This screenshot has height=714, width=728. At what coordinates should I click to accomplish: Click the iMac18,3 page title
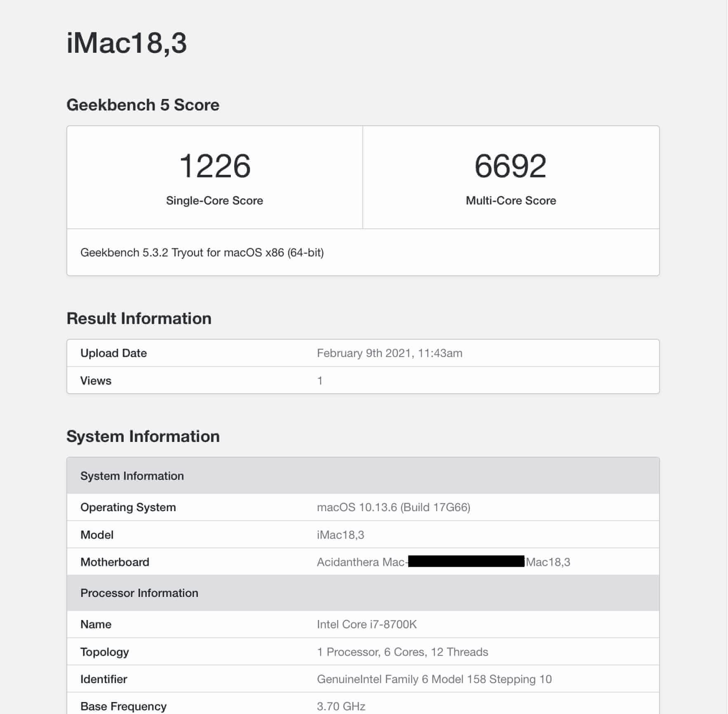[x=127, y=43]
